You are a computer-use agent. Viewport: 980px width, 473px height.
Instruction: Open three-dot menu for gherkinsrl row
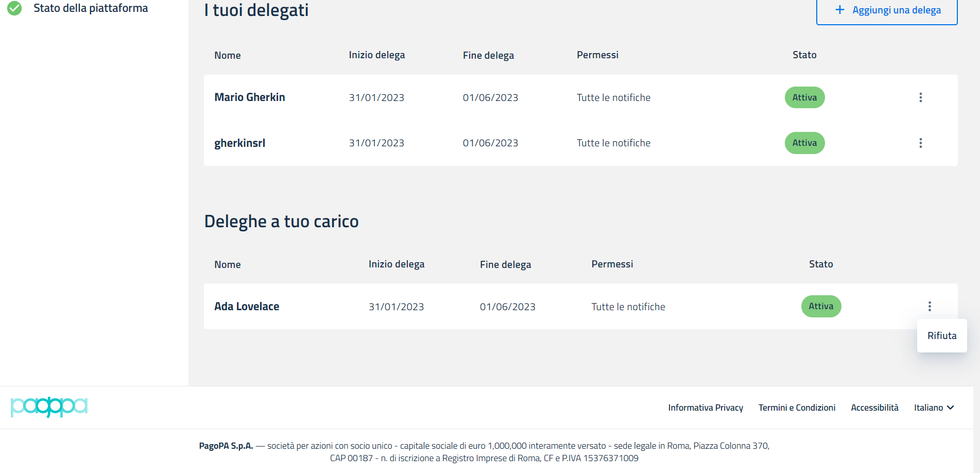coord(920,143)
